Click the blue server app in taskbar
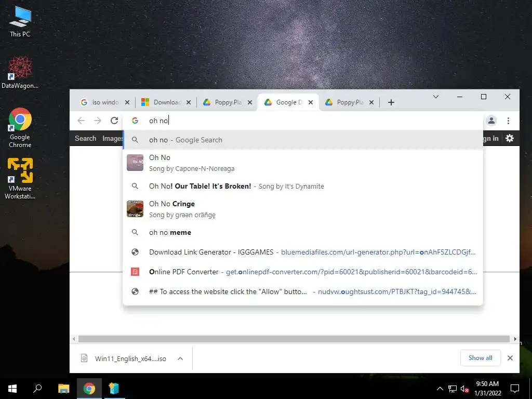The image size is (532, 399). tap(114, 389)
